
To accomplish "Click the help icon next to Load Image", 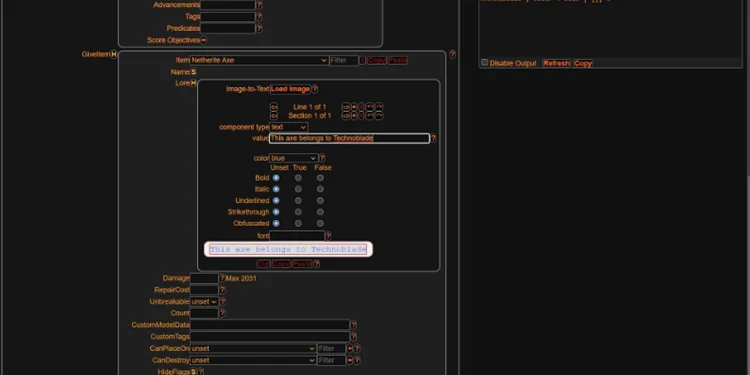I will click(x=315, y=89).
